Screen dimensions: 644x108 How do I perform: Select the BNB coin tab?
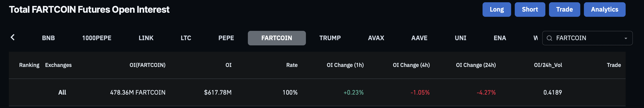(48, 38)
